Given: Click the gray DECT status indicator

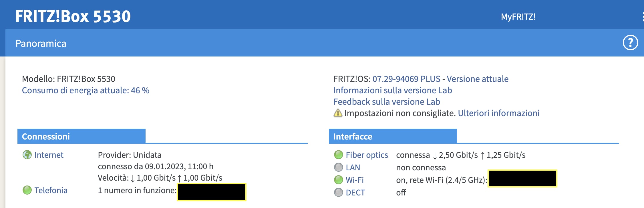Looking at the screenshot, I should coord(339,192).
